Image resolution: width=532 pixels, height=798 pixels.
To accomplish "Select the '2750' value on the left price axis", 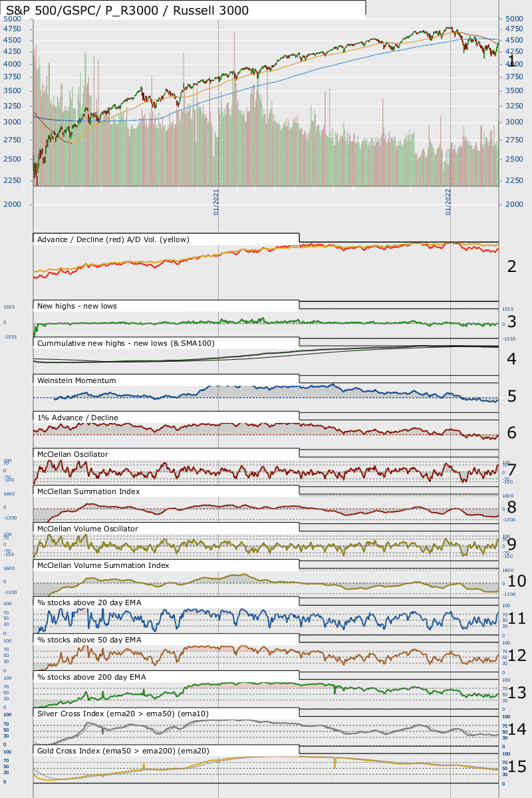I will coord(12,140).
